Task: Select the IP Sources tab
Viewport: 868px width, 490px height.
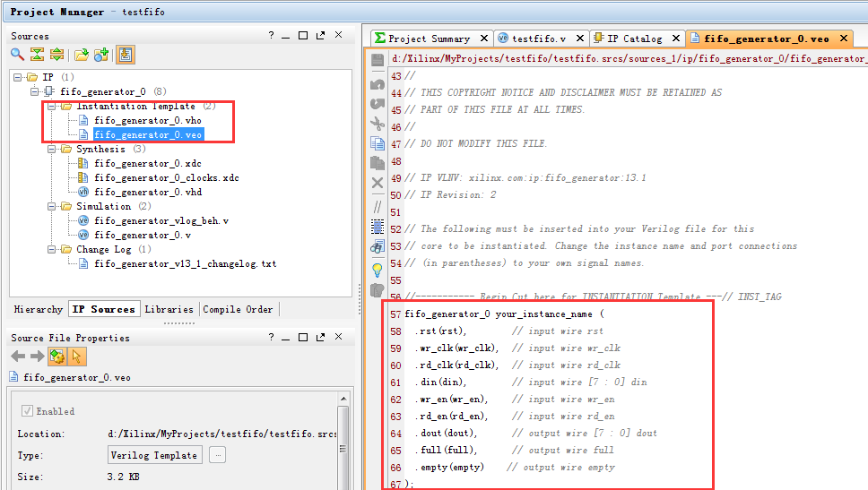Action: pos(103,309)
